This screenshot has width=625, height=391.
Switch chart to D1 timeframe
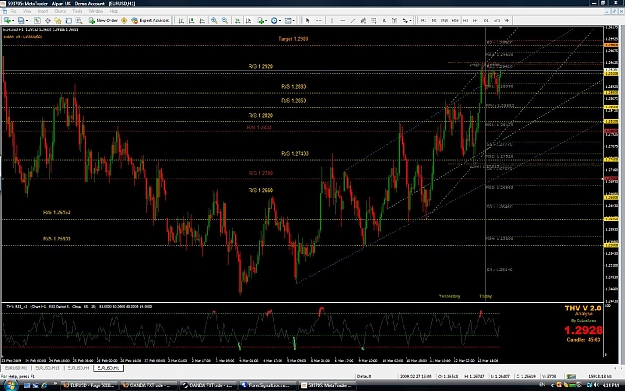486,20
